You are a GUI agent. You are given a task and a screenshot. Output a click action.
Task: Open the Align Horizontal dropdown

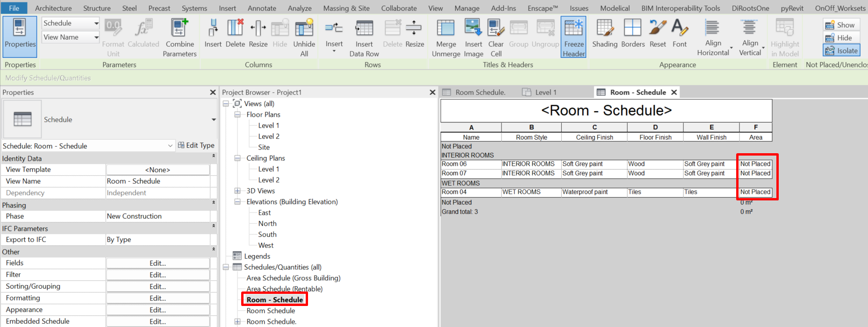[x=714, y=37]
